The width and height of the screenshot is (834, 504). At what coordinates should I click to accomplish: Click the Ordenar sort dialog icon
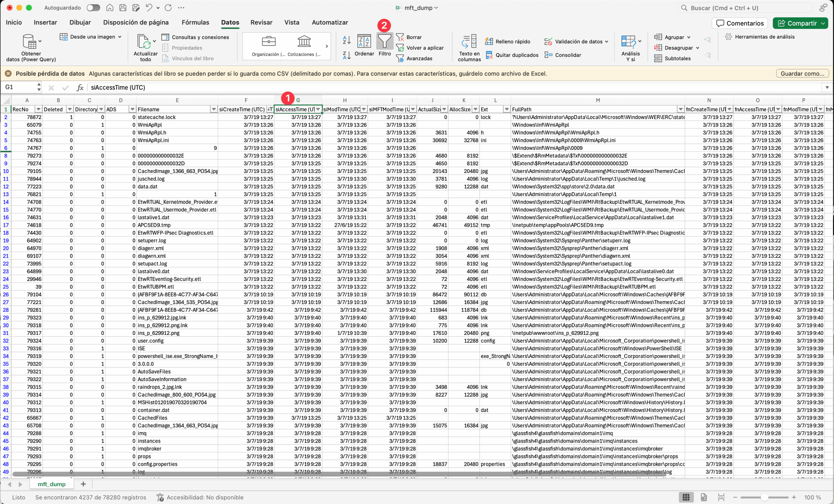point(364,41)
